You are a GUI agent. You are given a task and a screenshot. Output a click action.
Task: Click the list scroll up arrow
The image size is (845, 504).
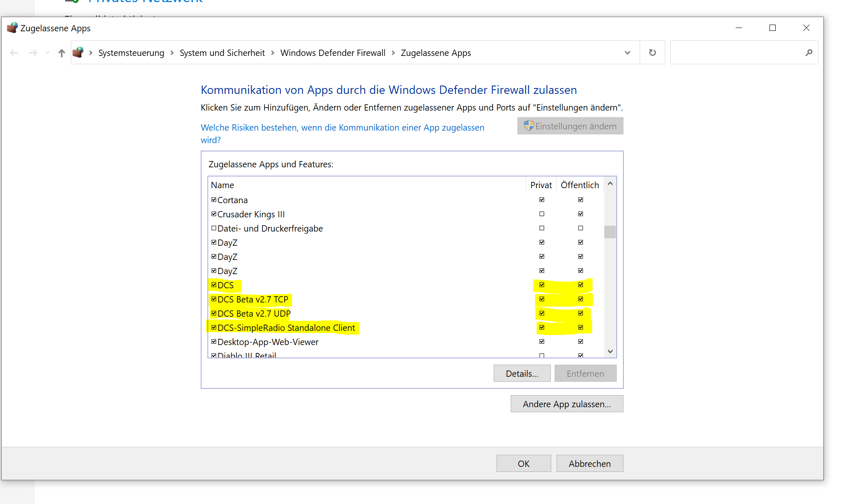pos(610,184)
